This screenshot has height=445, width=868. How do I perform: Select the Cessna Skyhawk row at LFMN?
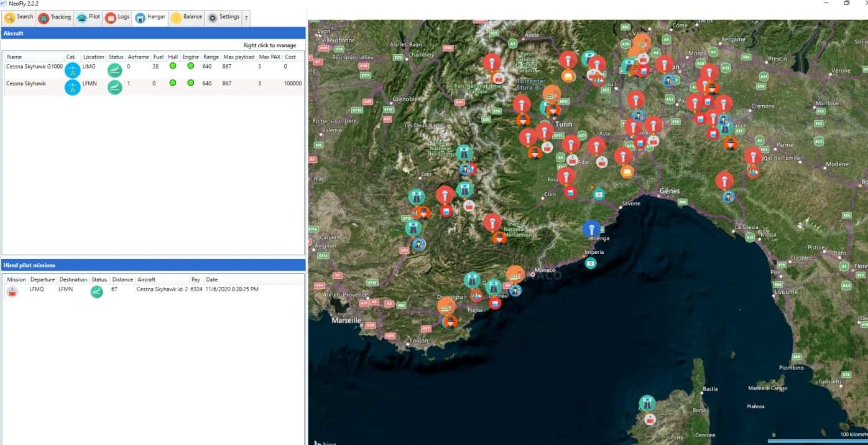[x=27, y=83]
